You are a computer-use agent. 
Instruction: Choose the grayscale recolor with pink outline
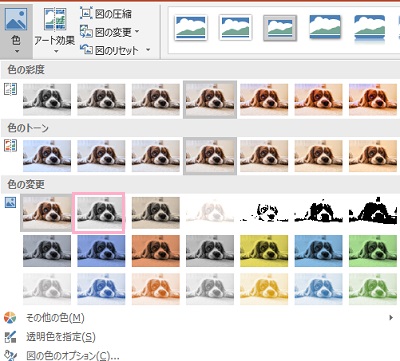point(99,212)
